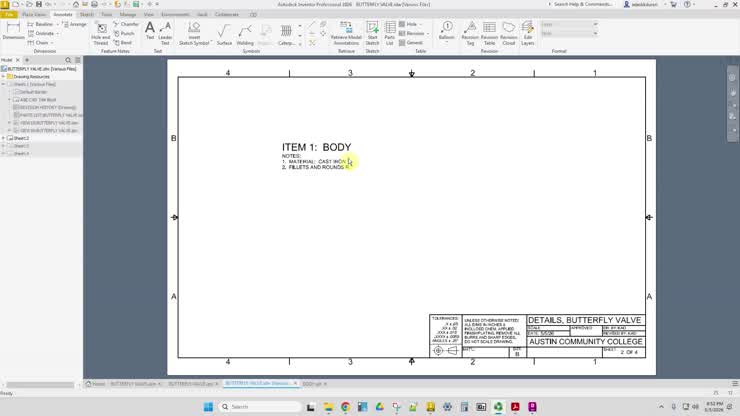
Task: Expand the symbols gallery more arrow
Action: tap(300, 44)
